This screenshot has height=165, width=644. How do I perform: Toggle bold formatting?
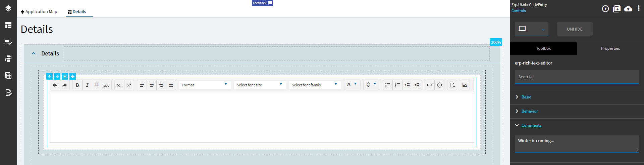click(x=77, y=85)
